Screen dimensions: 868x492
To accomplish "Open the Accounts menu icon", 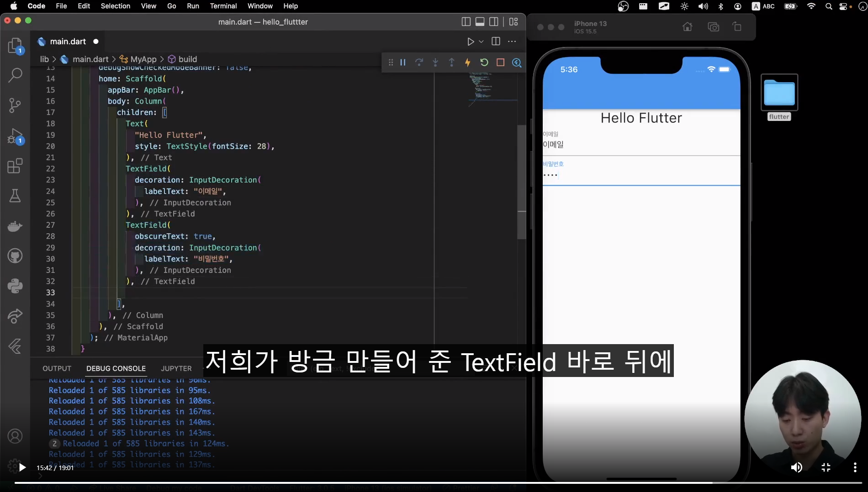I will [x=15, y=436].
